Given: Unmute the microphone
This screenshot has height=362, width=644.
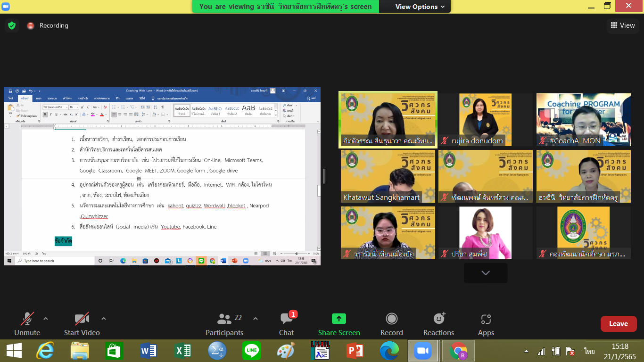Looking at the screenshot, I should pyautogui.click(x=27, y=324).
